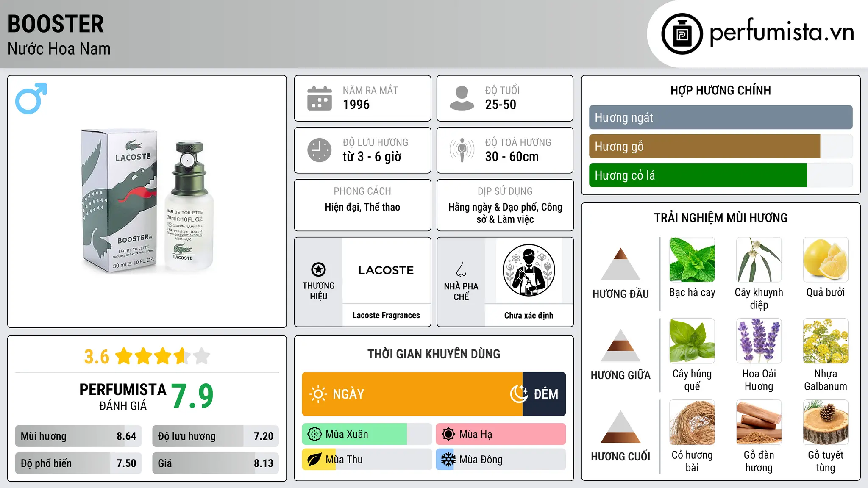Click the Mùa Hạ season bar
Image resolution: width=868 pixels, height=488 pixels.
tap(501, 434)
